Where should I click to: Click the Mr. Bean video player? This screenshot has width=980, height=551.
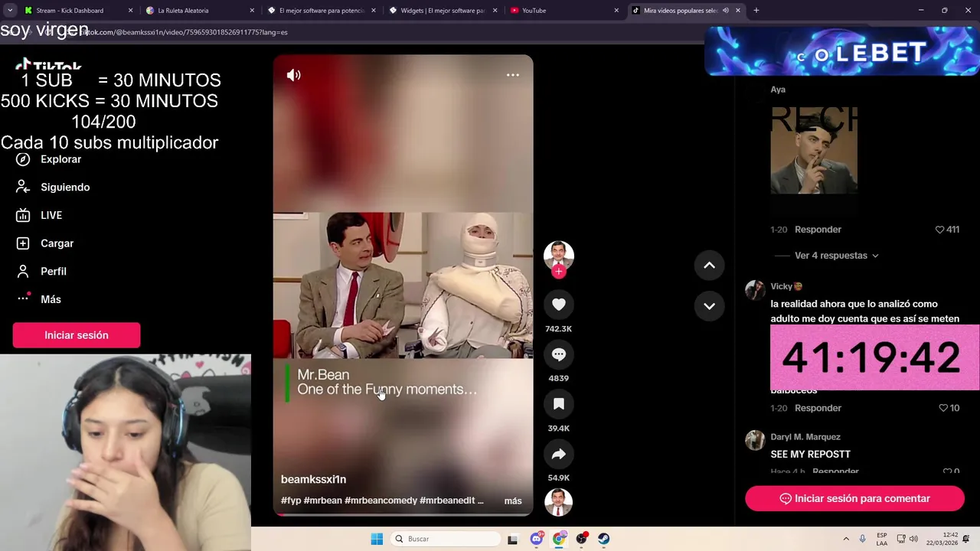coord(403,285)
